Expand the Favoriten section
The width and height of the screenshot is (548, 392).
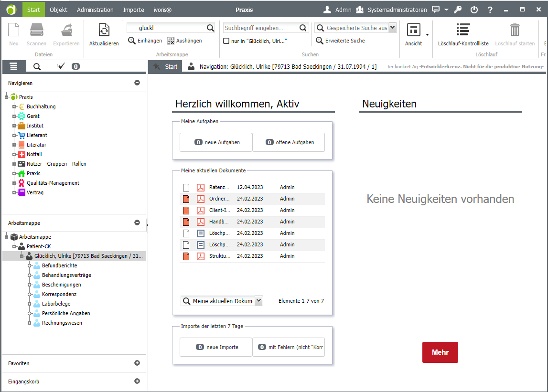click(137, 363)
